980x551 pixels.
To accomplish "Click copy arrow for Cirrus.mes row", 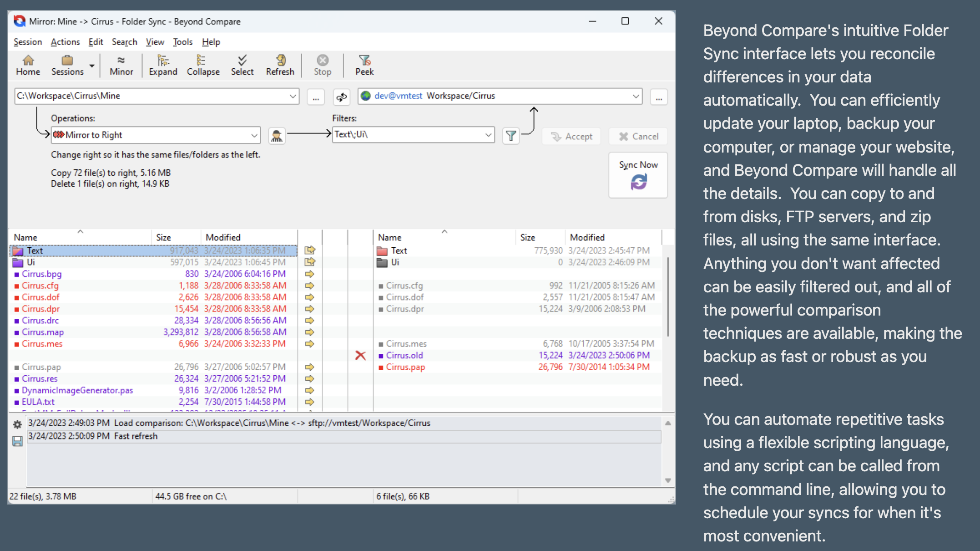I will click(x=310, y=344).
